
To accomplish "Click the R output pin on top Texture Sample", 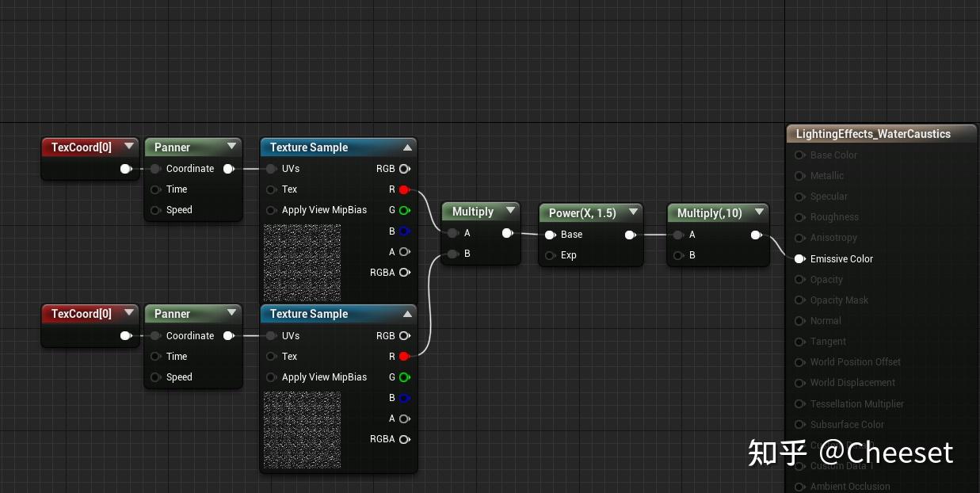I will [x=404, y=189].
